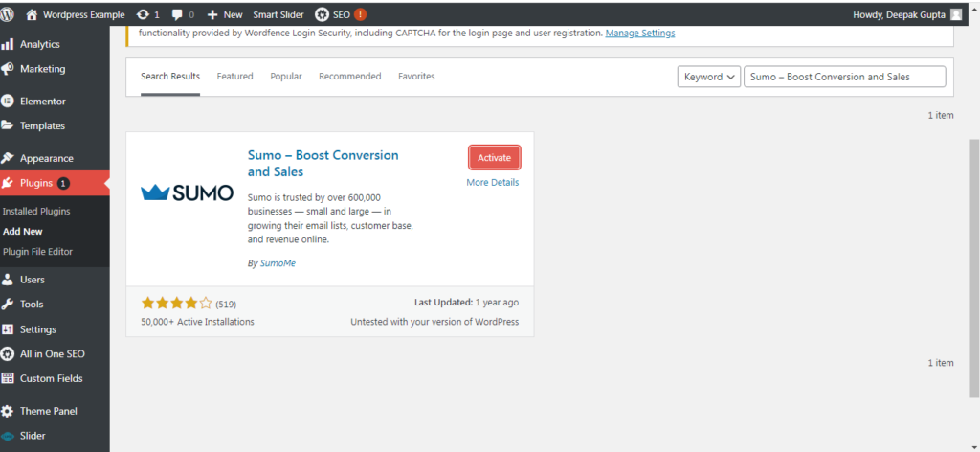
Task: Click the updates icon in admin bar
Action: point(143,14)
